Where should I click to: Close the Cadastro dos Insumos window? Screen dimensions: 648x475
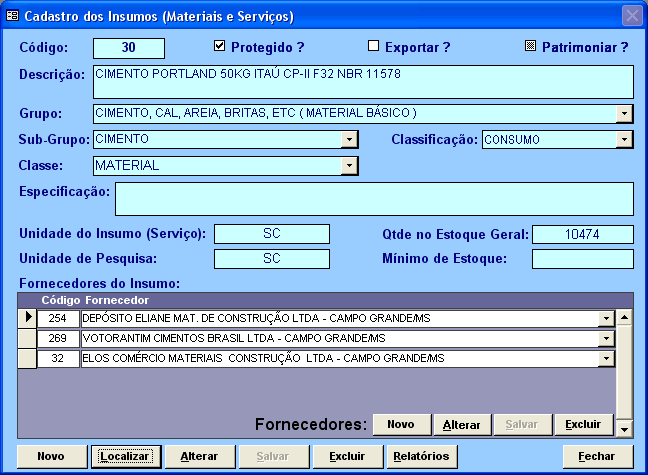pos(631,16)
